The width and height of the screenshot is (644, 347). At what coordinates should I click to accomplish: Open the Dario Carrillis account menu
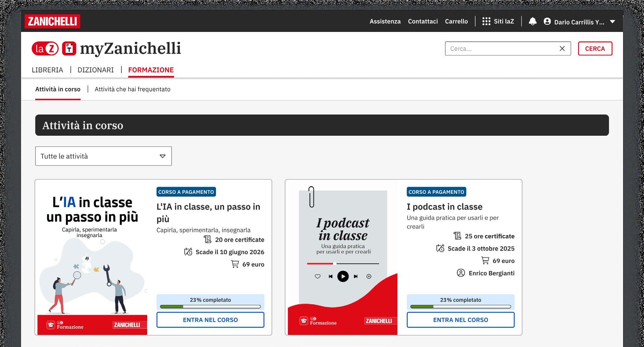pos(579,22)
